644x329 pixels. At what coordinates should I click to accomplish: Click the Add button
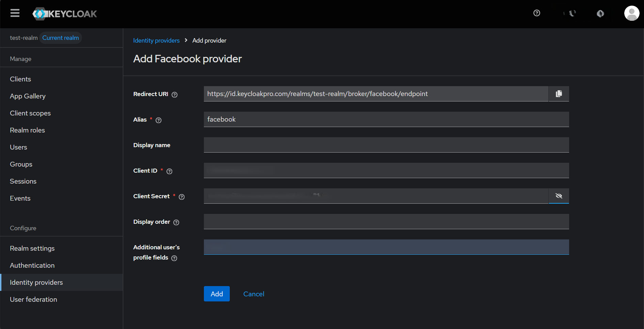pos(217,294)
